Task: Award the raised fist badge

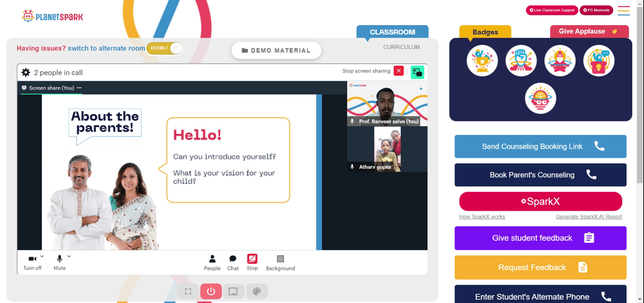Action: [x=521, y=60]
